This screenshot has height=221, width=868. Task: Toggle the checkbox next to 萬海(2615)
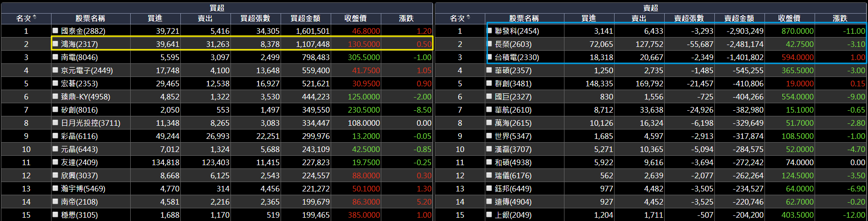coord(490,122)
